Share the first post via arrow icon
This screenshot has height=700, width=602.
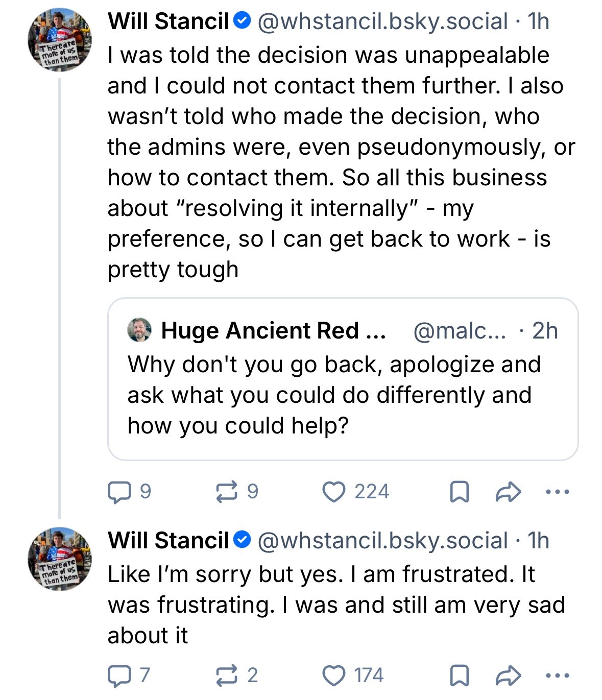click(509, 492)
